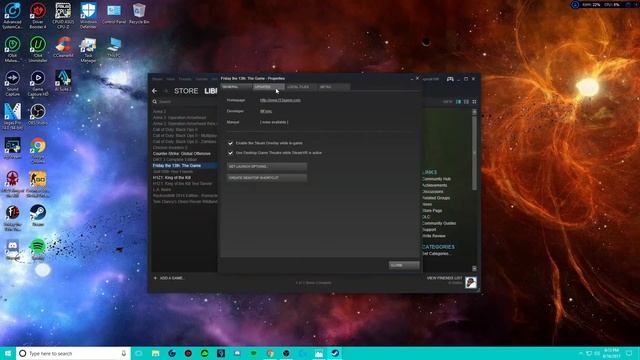The image size is (640, 360).
Task: Click the Windows taskbar search box
Action: pyautogui.click(x=73, y=353)
